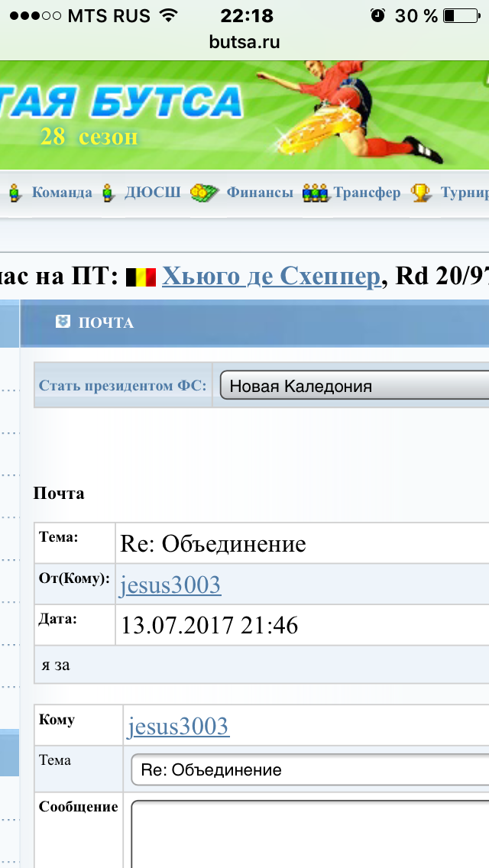Screen dimensions: 489x868
Task: Open the Команда menu item
Action: pyautogui.click(x=61, y=193)
